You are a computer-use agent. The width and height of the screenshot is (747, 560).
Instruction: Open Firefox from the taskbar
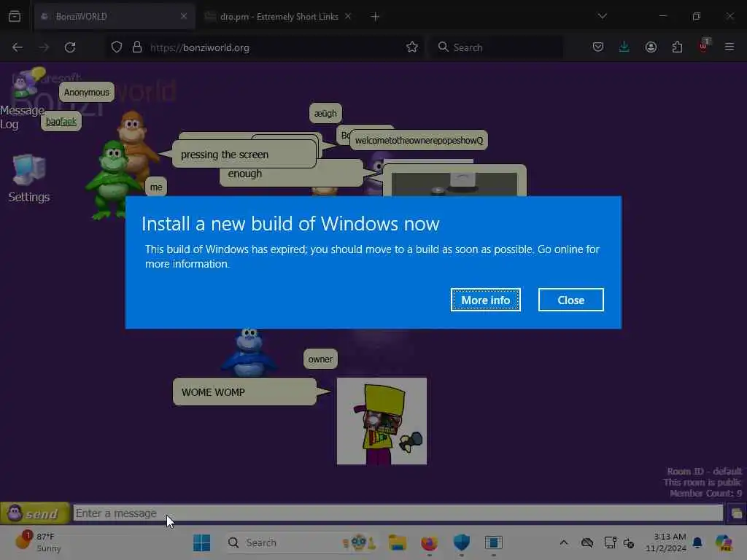click(x=429, y=542)
